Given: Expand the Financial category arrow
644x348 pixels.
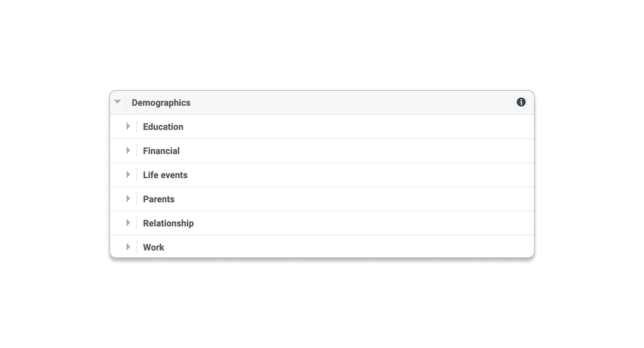Looking at the screenshot, I should 128,150.
